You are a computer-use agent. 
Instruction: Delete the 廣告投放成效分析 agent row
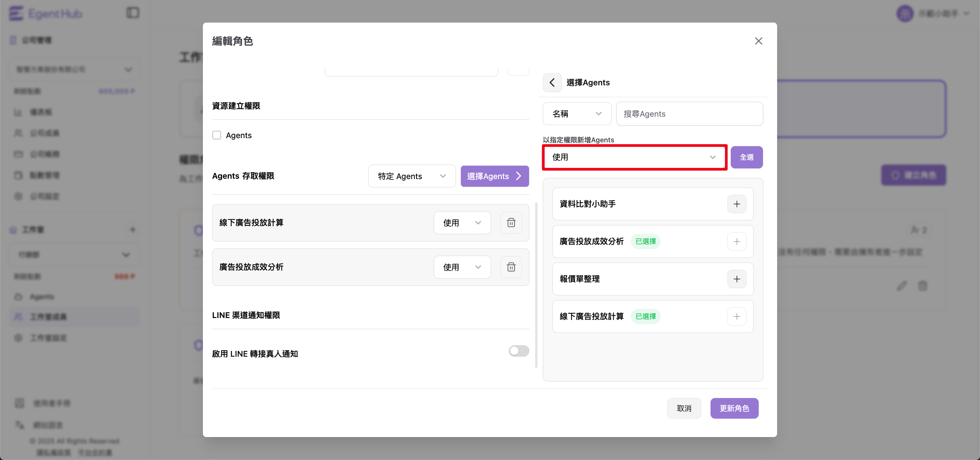(x=511, y=267)
